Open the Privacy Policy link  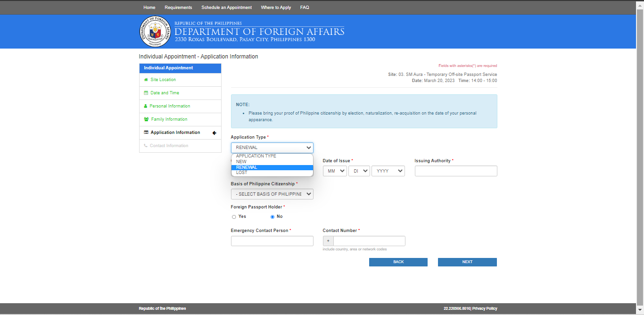coord(486,308)
